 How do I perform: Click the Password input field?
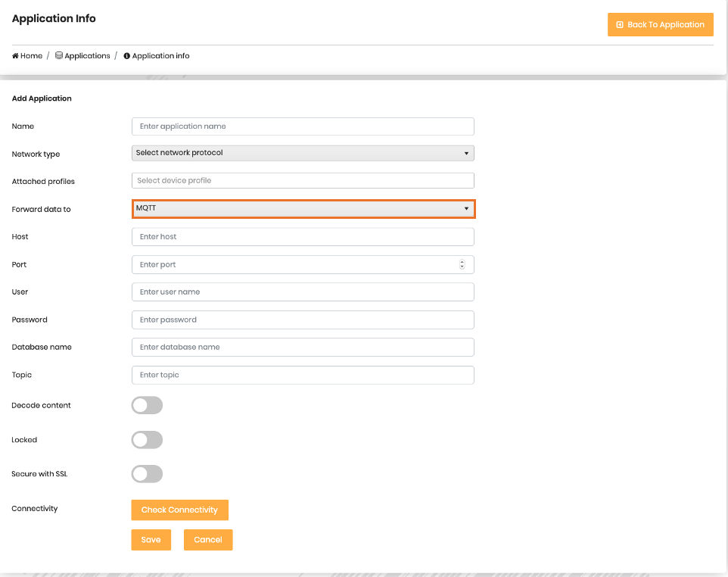coord(303,320)
